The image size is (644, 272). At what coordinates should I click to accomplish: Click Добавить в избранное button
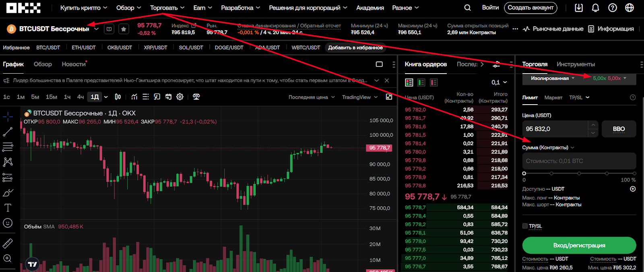point(355,47)
